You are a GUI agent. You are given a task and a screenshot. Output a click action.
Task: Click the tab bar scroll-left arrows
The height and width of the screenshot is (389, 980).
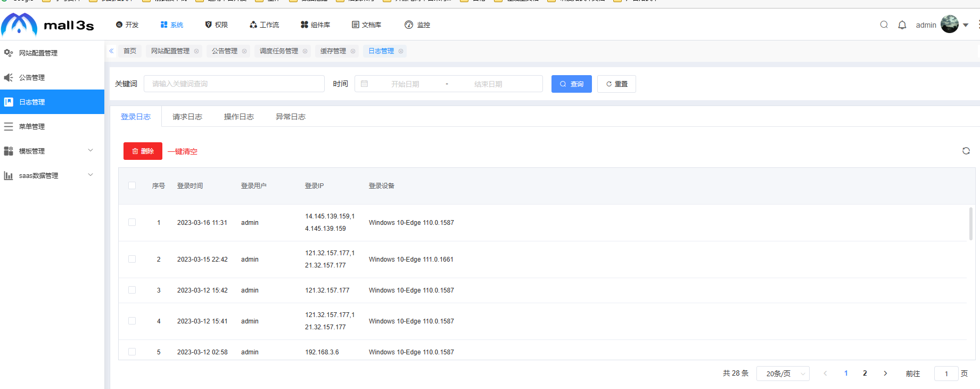(x=111, y=51)
